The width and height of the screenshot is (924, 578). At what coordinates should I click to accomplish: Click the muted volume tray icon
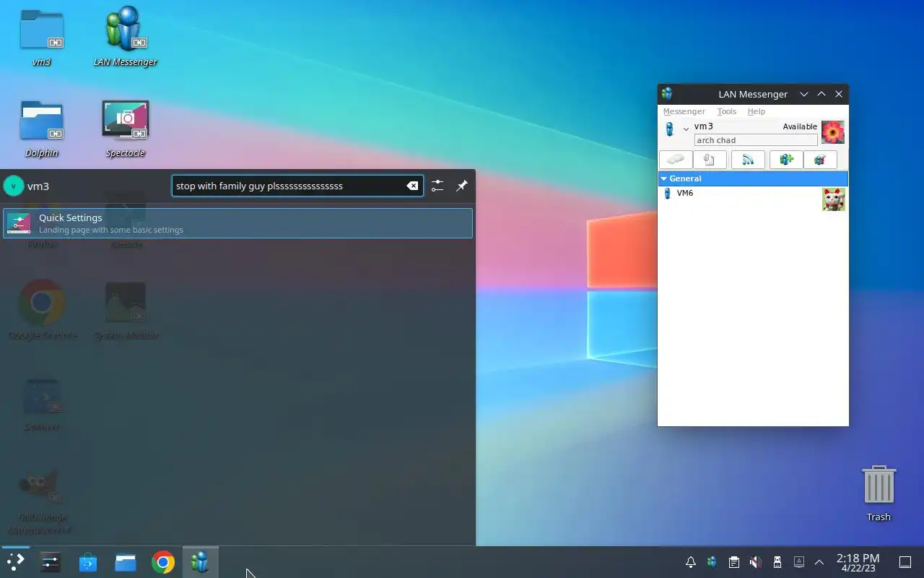coord(755,562)
